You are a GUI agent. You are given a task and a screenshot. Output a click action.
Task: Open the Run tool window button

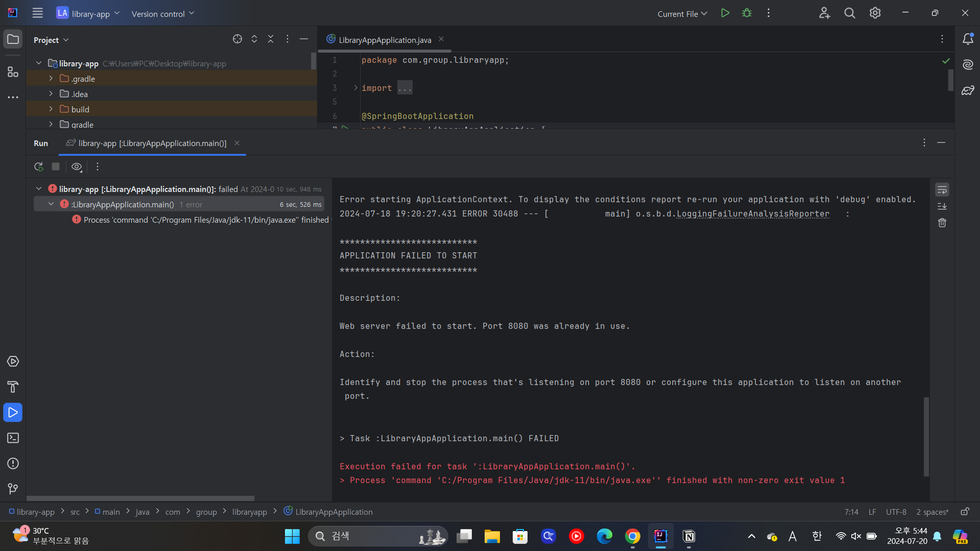point(13,413)
